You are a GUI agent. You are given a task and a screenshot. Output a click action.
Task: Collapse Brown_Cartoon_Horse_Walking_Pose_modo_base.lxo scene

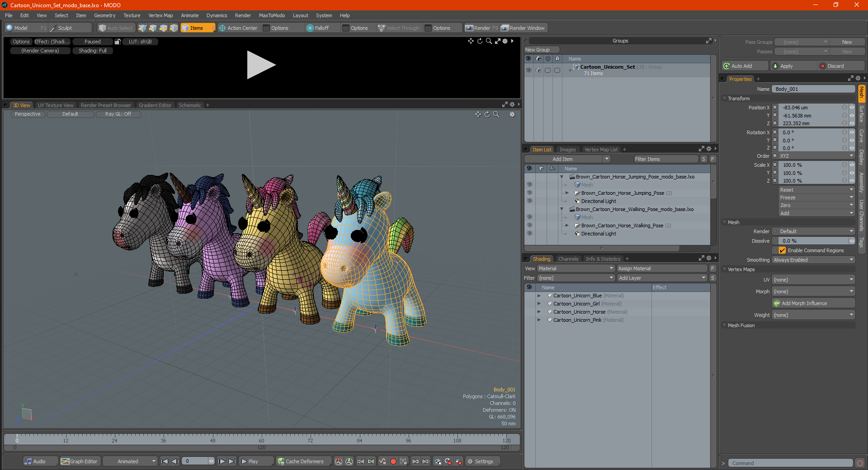pos(562,209)
